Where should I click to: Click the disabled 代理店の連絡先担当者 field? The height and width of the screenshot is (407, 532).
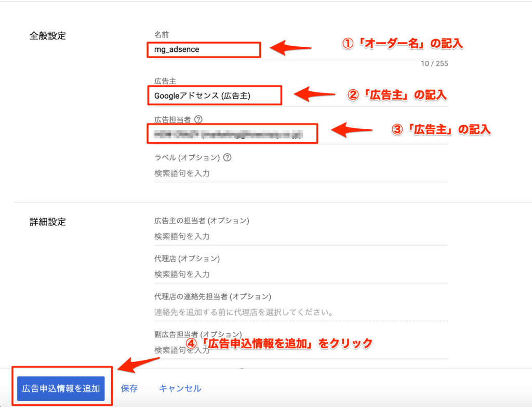click(301, 312)
